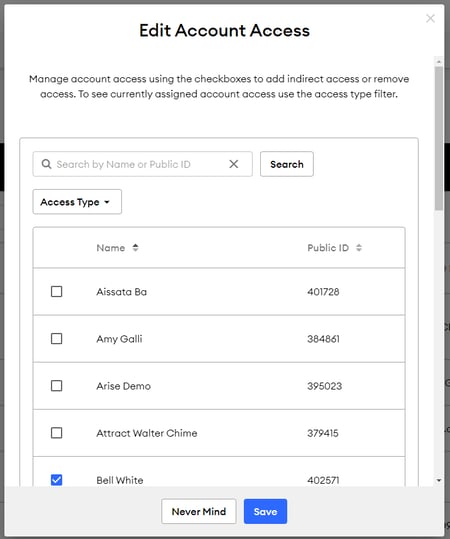Sort by Public ID column arrows
This screenshot has height=539, width=450.
[359, 248]
